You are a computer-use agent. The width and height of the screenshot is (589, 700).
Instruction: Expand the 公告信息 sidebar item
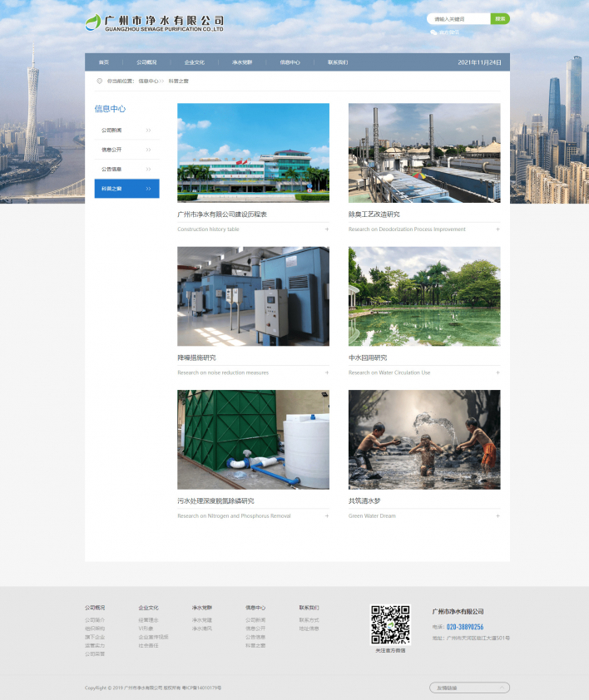126,170
